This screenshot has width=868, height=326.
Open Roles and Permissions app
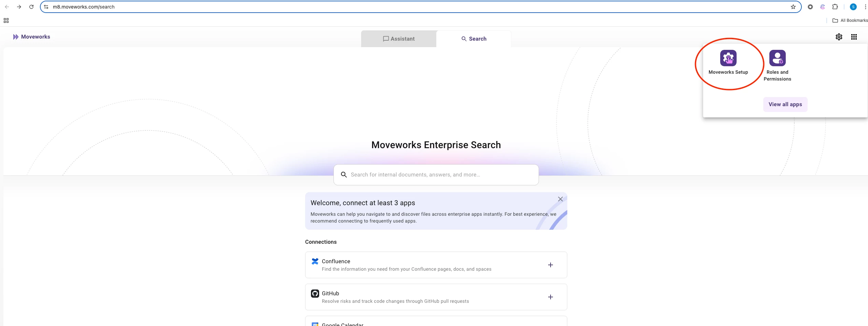[x=777, y=66]
